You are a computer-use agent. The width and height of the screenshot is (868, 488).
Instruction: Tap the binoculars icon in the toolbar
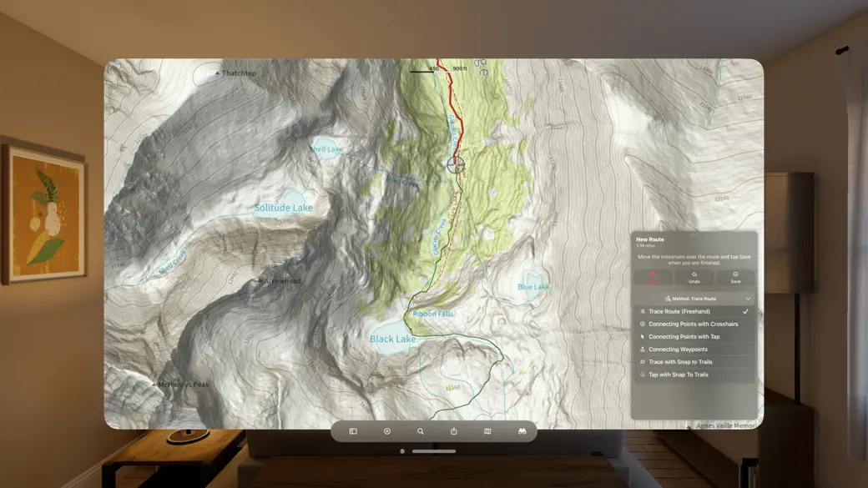pos(523,431)
